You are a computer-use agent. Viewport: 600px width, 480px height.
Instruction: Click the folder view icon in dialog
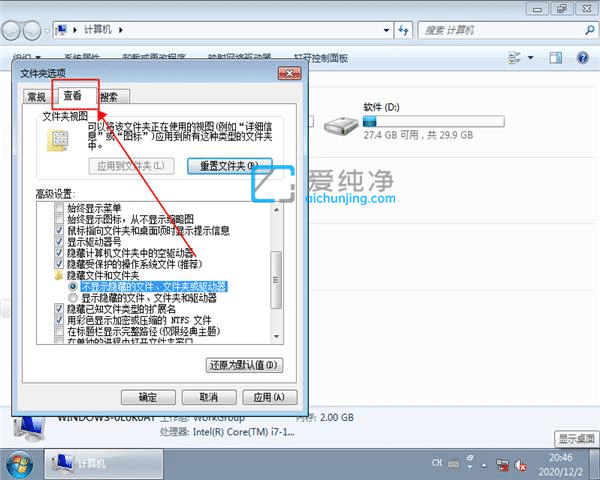pos(58,140)
